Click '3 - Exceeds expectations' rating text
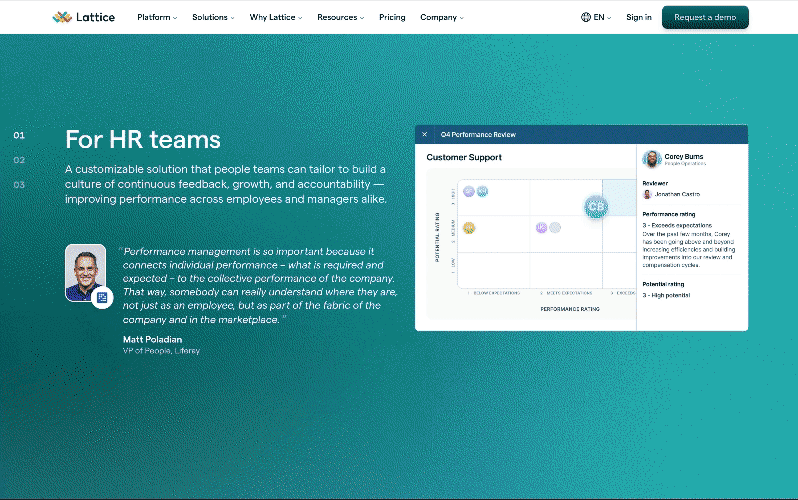The width and height of the screenshot is (798, 500). 677,225
